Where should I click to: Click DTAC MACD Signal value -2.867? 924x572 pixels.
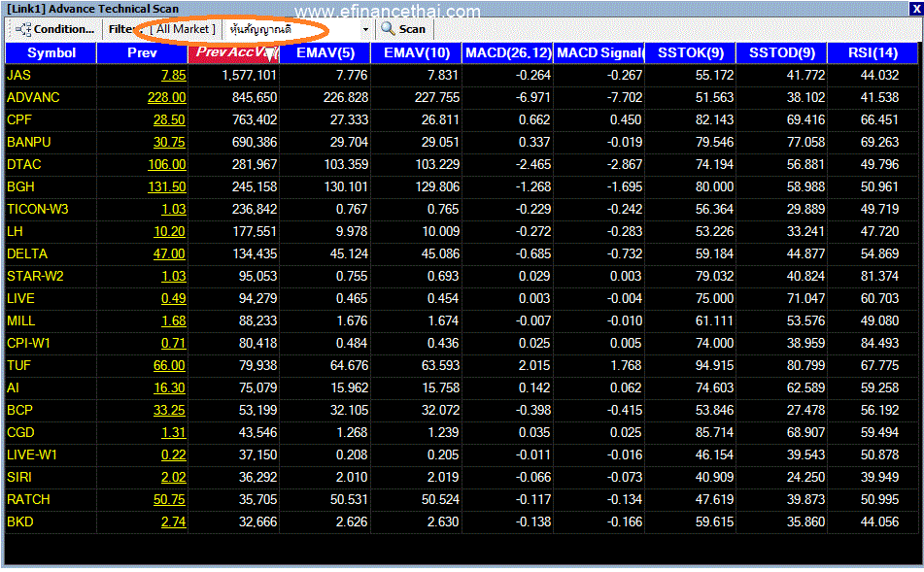click(x=625, y=165)
